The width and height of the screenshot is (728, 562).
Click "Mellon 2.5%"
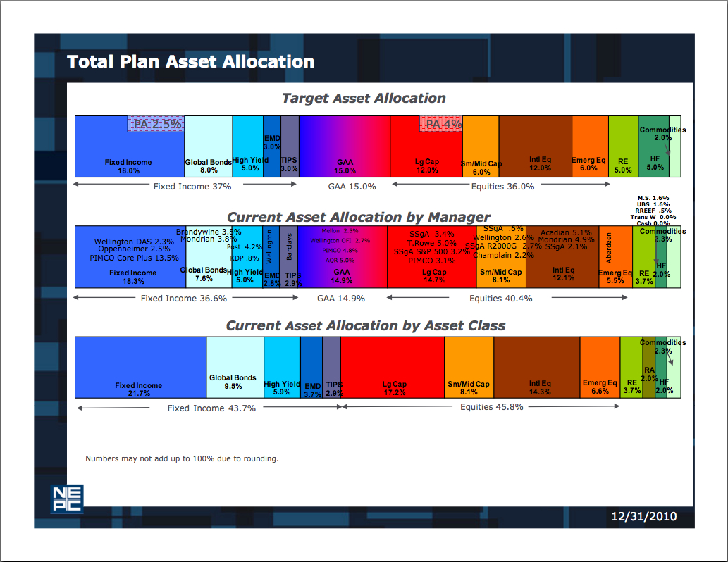340,231
